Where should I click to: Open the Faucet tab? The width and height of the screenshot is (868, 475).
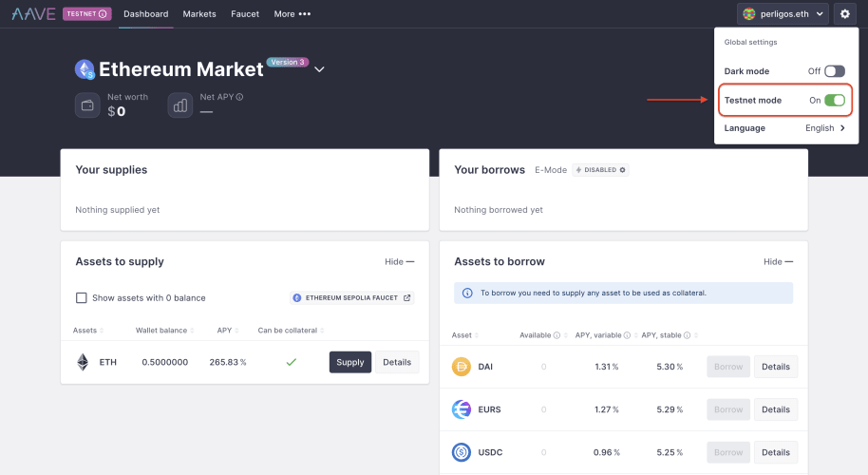coord(245,14)
